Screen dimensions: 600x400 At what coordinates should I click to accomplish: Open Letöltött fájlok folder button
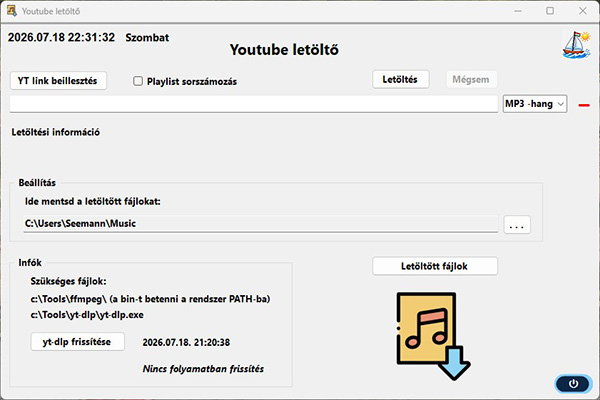pyautogui.click(x=435, y=266)
